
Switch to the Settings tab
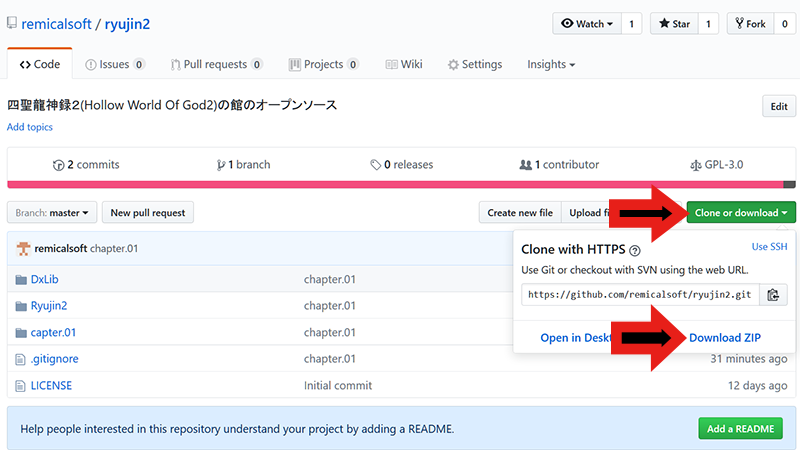point(475,64)
